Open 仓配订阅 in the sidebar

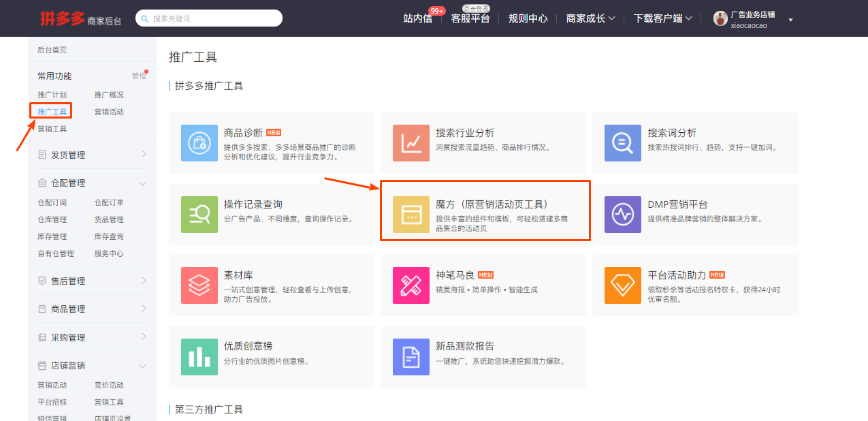point(52,202)
